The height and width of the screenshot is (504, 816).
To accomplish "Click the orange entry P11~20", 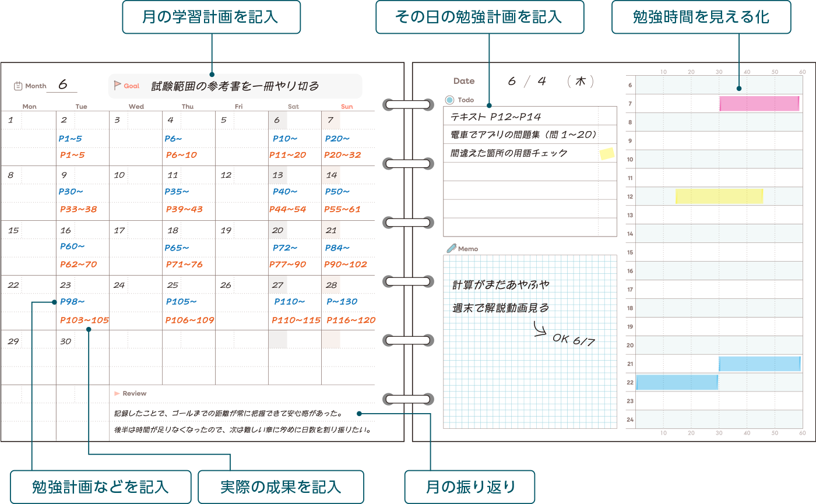I will pyautogui.click(x=287, y=155).
